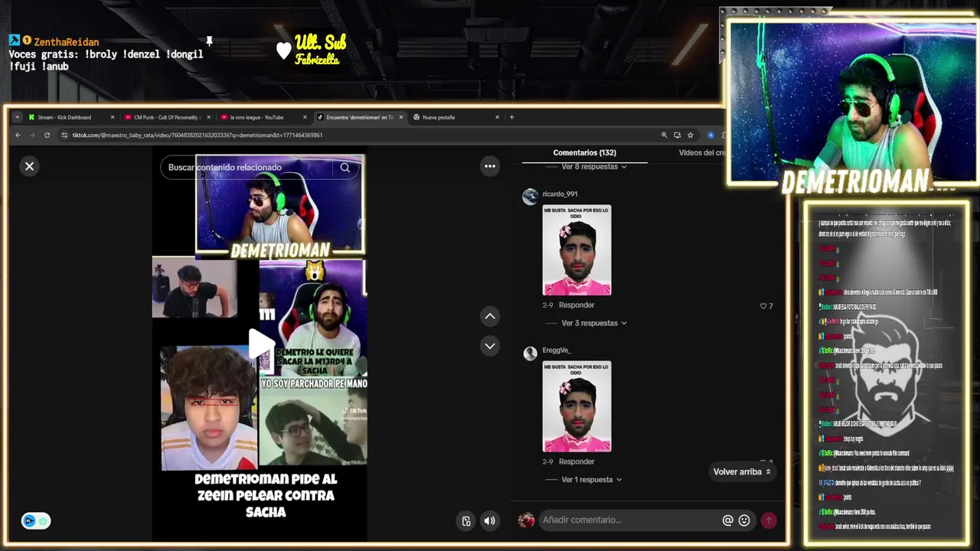
Task: Close the 'Nueva pestaña' tab
Action: [x=497, y=117]
